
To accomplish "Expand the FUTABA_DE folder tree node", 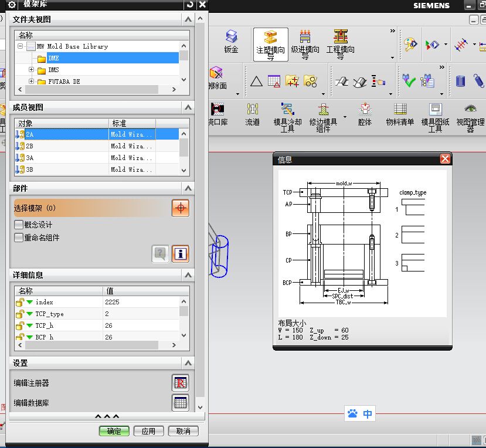I will tap(31, 81).
